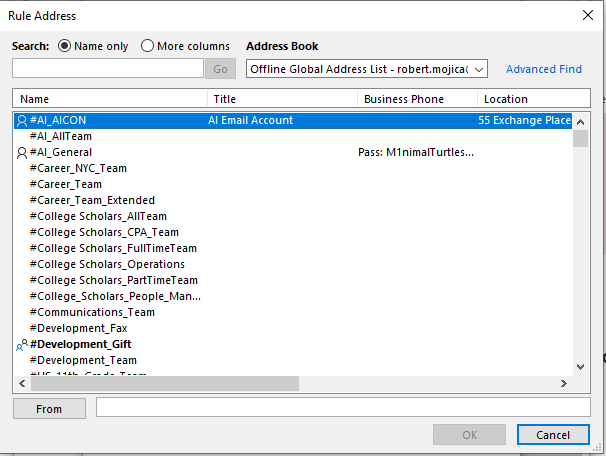The image size is (606, 456).
Task: Open the Advanced Find link
Action: (x=543, y=69)
